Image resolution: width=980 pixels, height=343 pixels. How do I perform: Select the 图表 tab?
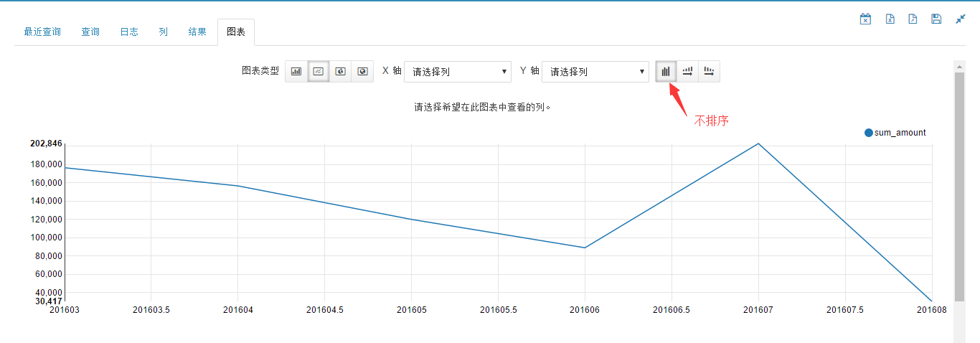tap(236, 32)
